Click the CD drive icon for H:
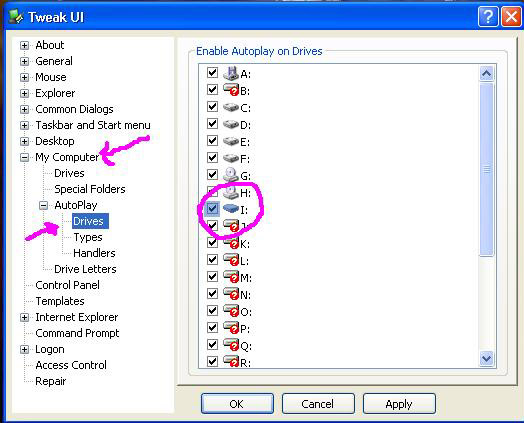 [231, 192]
